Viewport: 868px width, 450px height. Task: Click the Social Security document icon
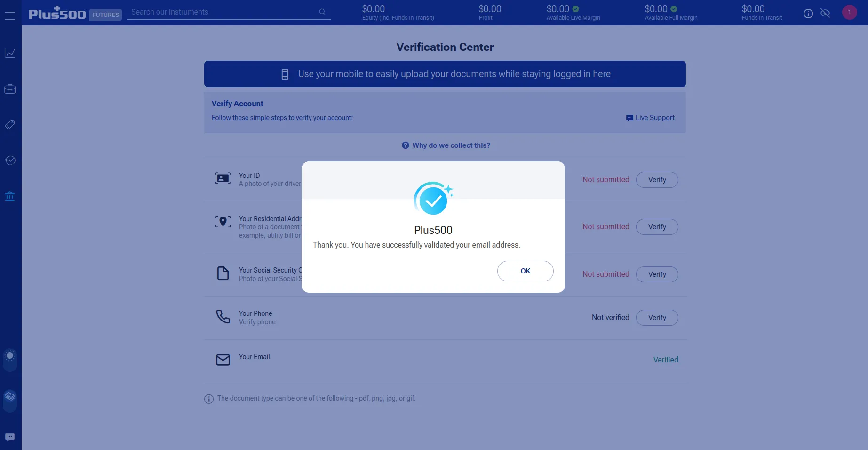223,273
